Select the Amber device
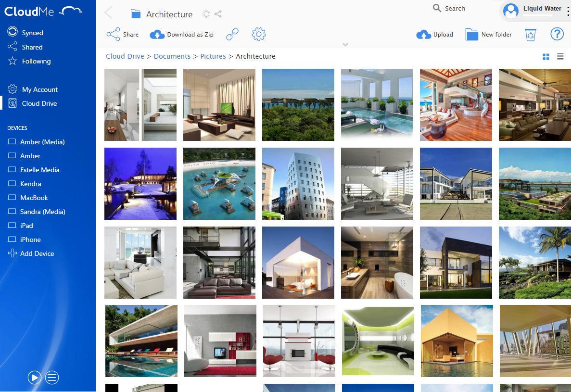Image resolution: width=571 pixels, height=392 pixels. [x=24, y=156]
